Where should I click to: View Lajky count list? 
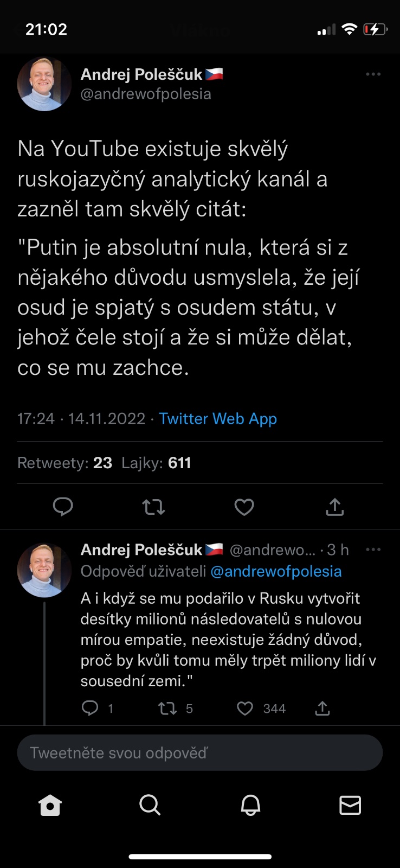[x=156, y=463]
